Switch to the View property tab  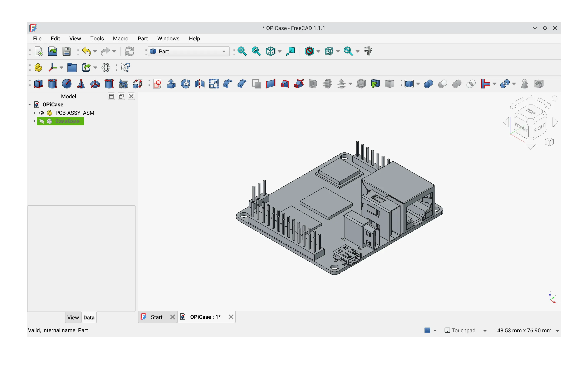[x=73, y=318]
